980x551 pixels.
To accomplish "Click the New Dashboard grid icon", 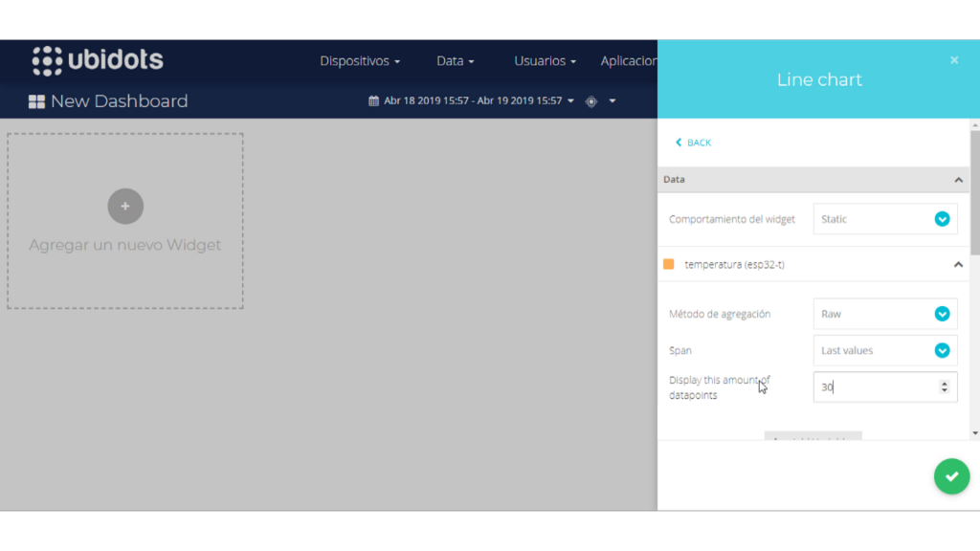I will pos(36,101).
